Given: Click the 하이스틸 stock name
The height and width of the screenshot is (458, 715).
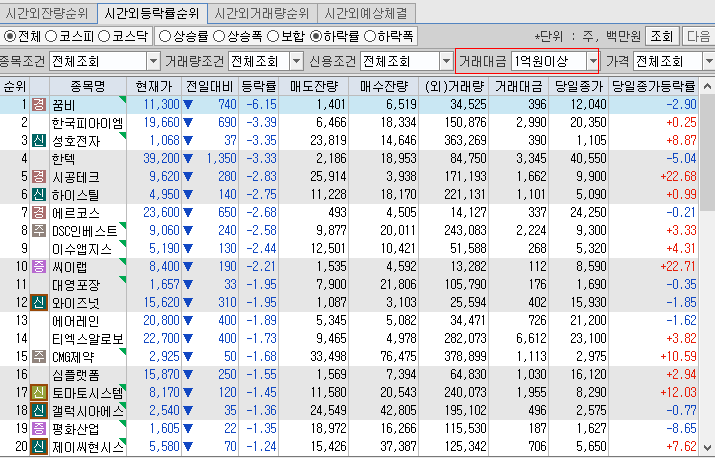Looking at the screenshot, I should [x=76, y=195].
